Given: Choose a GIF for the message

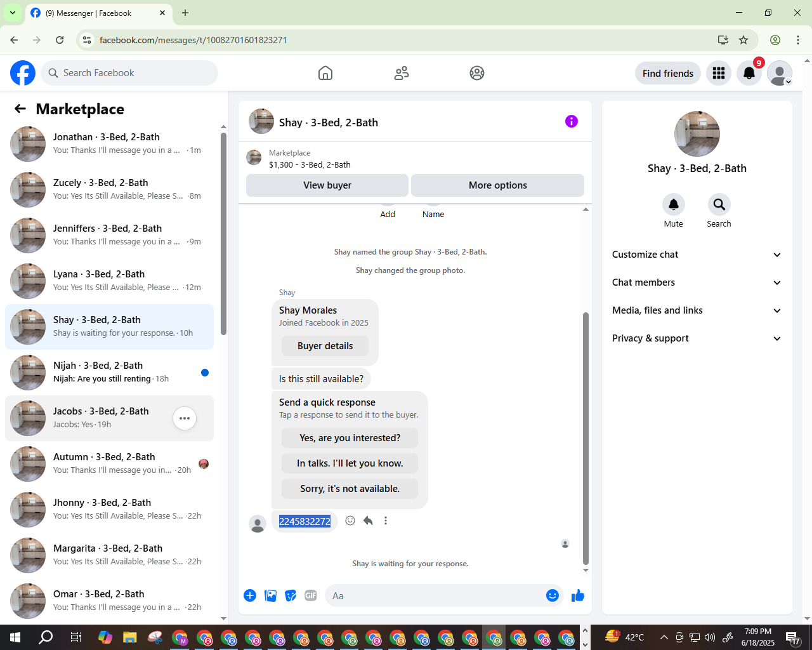Looking at the screenshot, I should tap(311, 595).
